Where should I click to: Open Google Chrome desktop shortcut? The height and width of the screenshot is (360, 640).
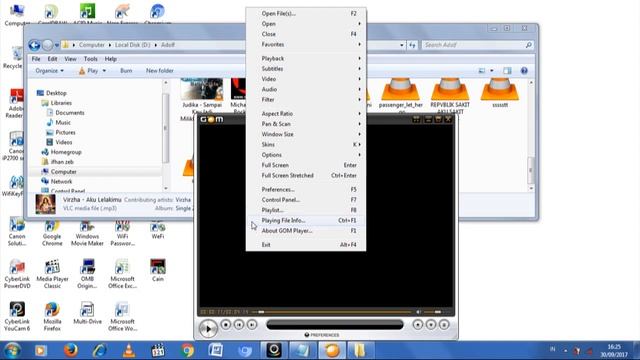pyautogui.click(x=52, y=232)
